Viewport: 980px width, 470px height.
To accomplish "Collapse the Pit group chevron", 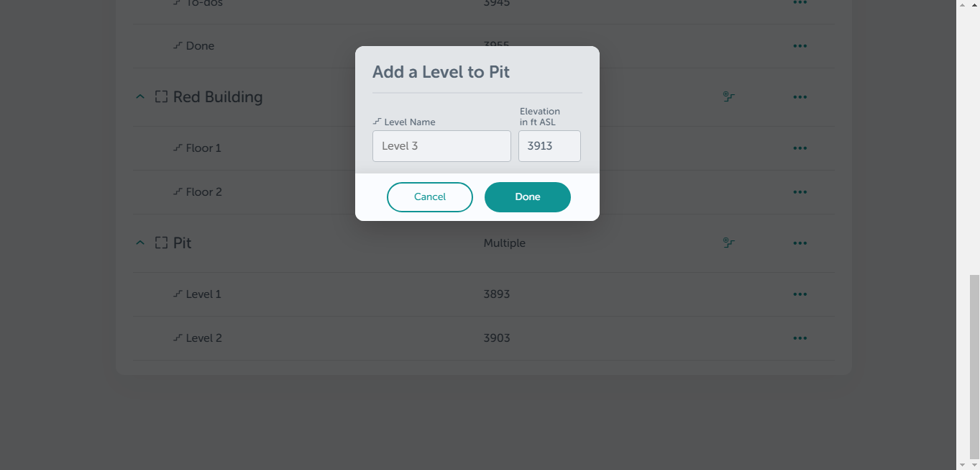I will click(x=140, y=243).
